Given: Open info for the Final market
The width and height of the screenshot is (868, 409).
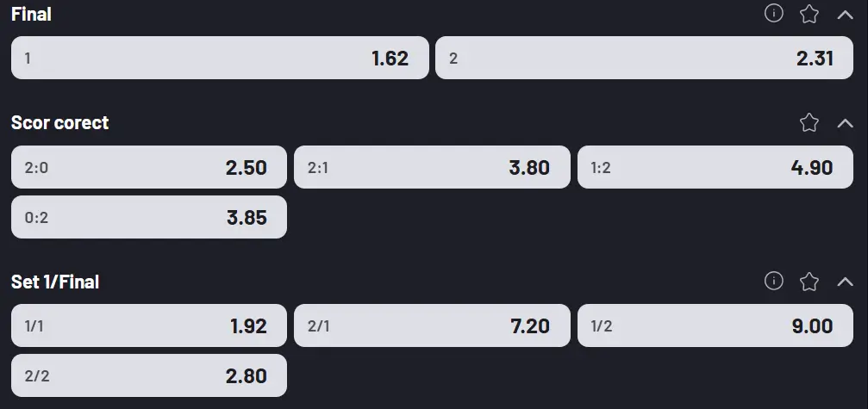Looking at the screenshot, I should pos(774,14).
